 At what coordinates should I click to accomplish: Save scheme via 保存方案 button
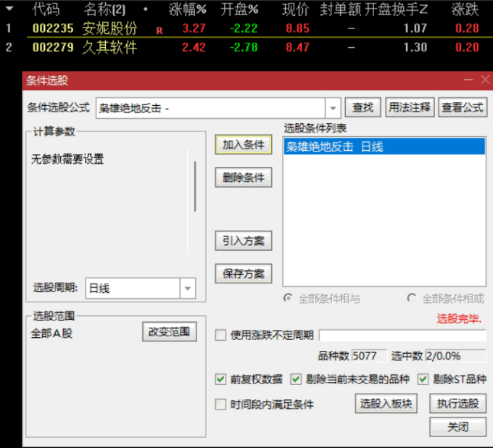[x=244, y=273]
